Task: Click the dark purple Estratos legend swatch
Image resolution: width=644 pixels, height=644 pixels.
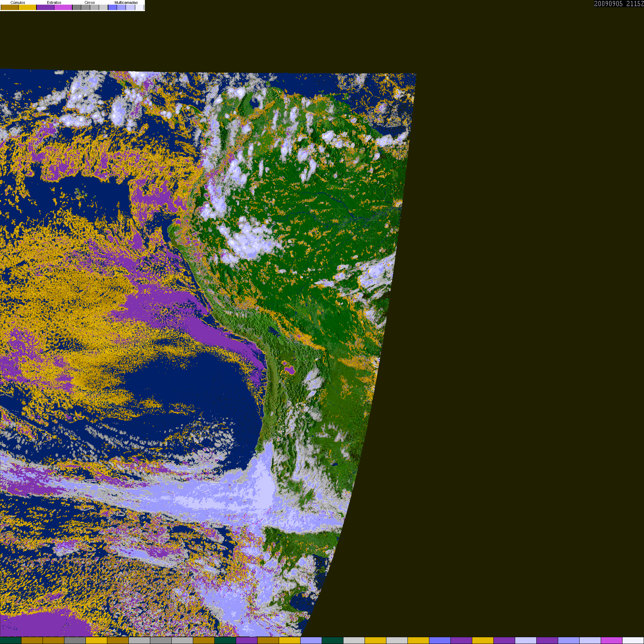Action: click(x=45, y=7)
